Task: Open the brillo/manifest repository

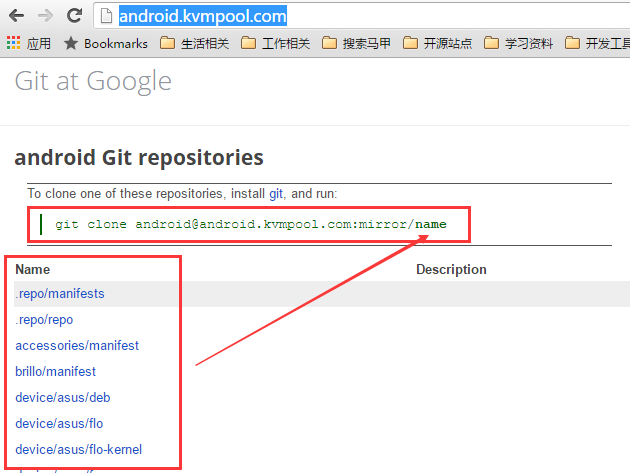Action: pos(55,372)
